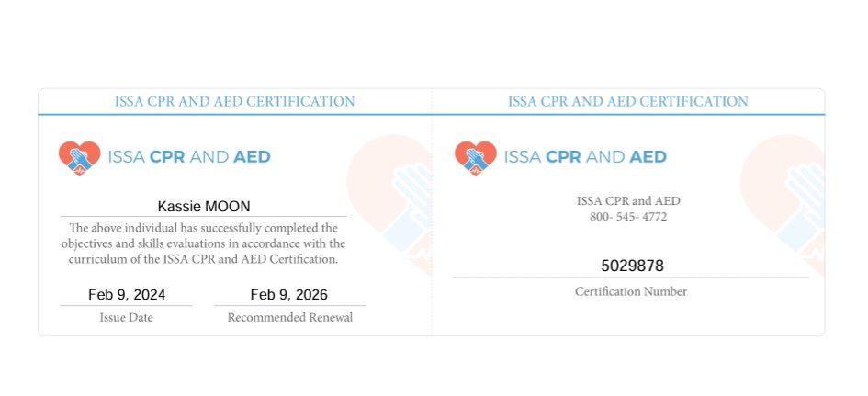Click the faded heart watermark on left card
This screenshot has height=396, width=868.
(389, 204)
